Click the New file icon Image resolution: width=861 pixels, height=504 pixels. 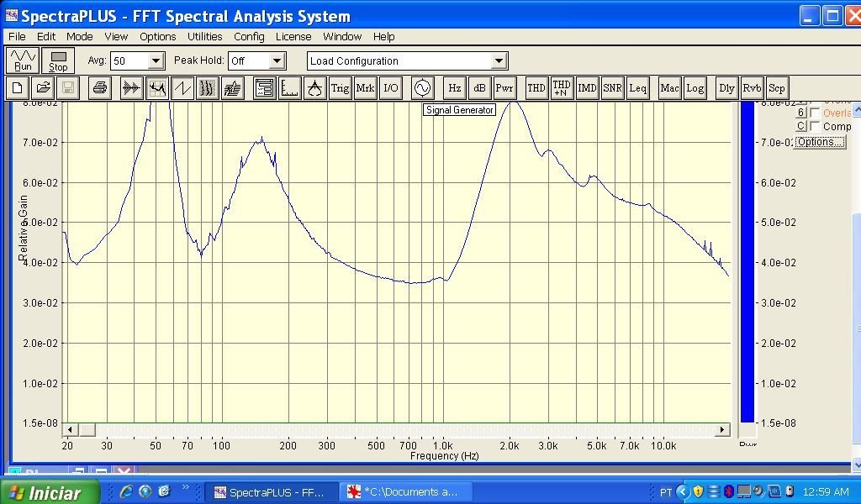tap(18, 88)
